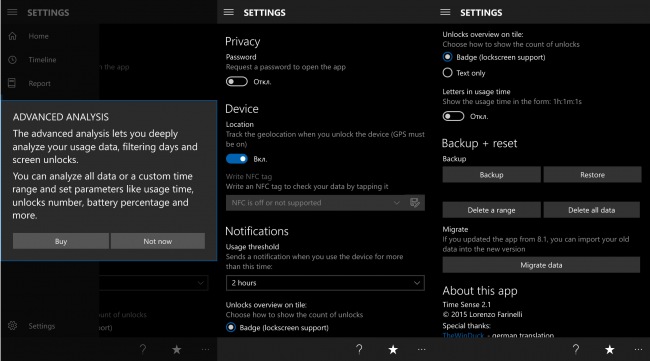Click the Buy button in Advanced Analysis dialog
This screenshot has width=650, height=361.
point(61,241)
